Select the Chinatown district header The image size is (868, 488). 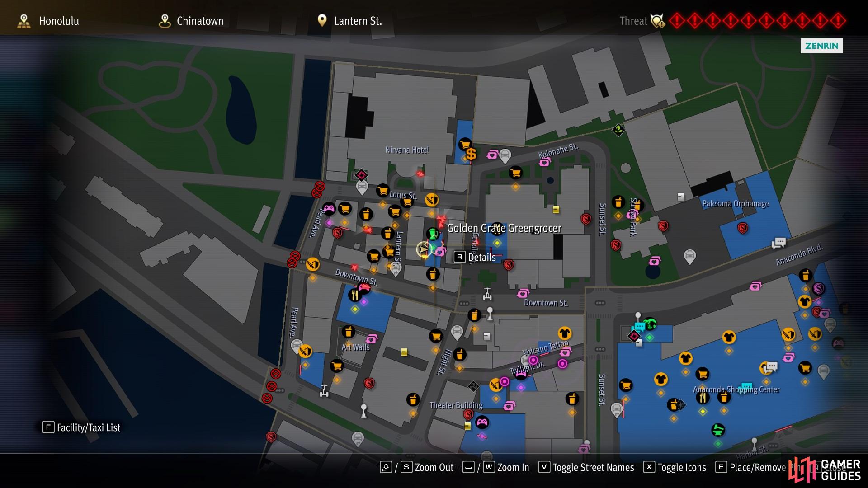191,21
